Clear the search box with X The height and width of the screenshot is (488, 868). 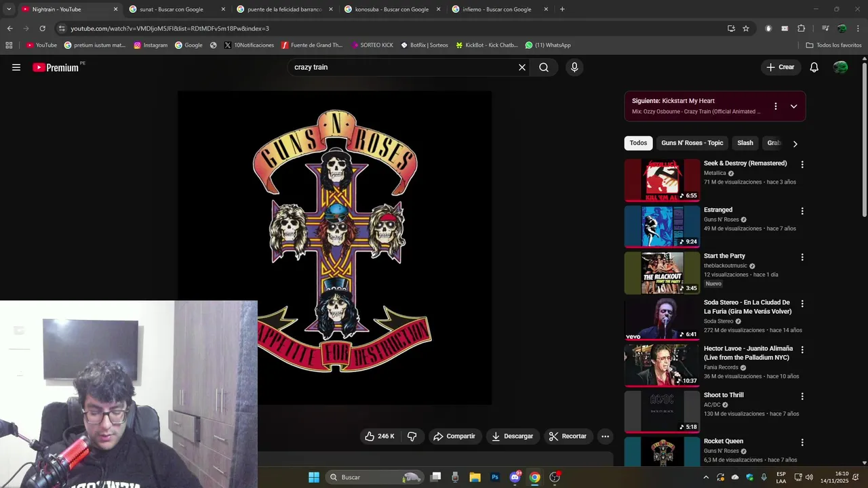[522, 67]
